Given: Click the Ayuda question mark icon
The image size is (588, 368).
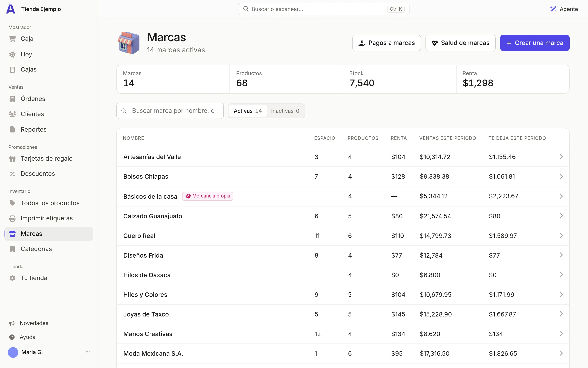Looking at the screenshot, I should [12, 337].
